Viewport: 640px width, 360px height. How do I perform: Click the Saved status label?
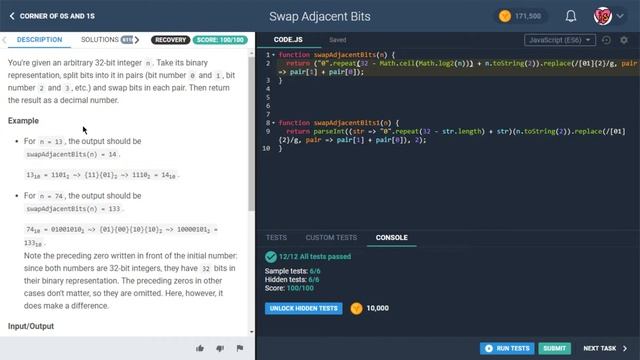click(x=338, y=40)
